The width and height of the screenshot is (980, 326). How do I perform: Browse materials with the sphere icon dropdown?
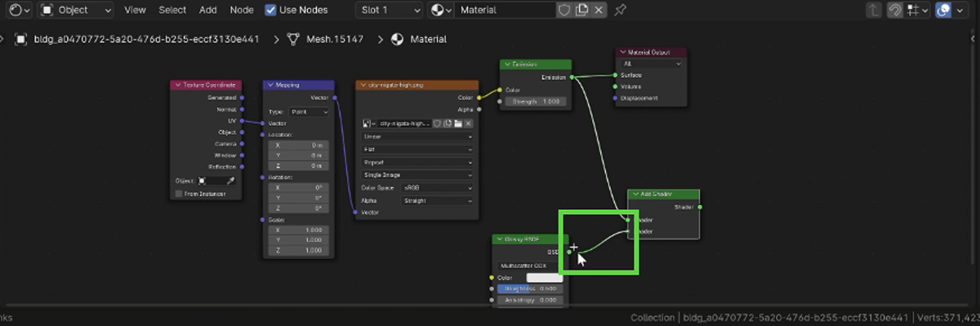[441, 10]
